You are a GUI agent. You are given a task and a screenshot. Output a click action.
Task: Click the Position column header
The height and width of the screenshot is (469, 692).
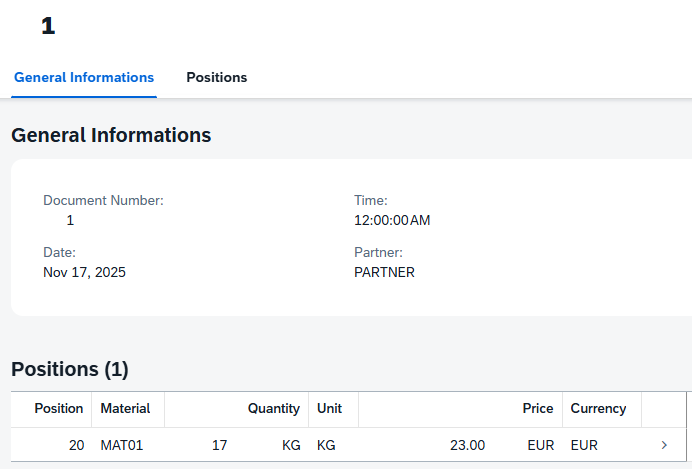(x=59, y=408)
